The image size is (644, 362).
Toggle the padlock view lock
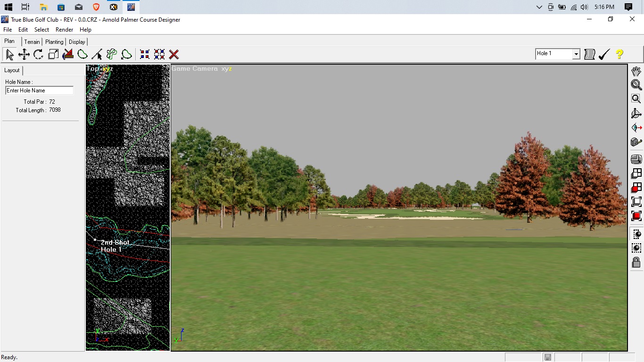tap(636, 263)
